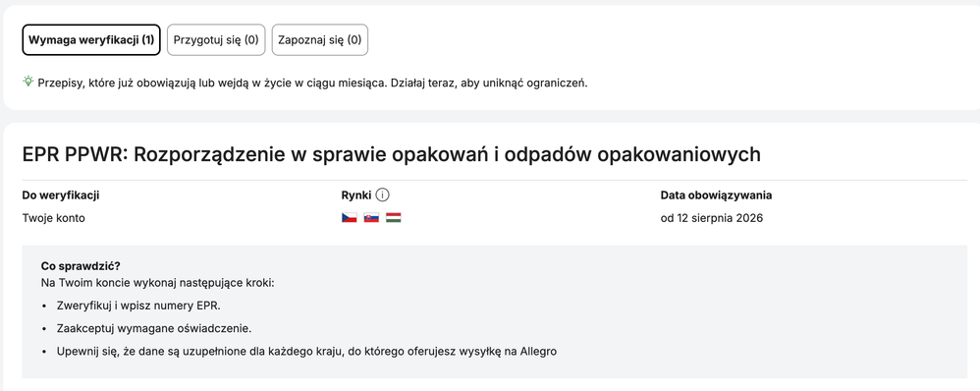Viewport: 980px width, 391px height.
Task: Click the info icon next to Rynki
Action: click(383, 195)
